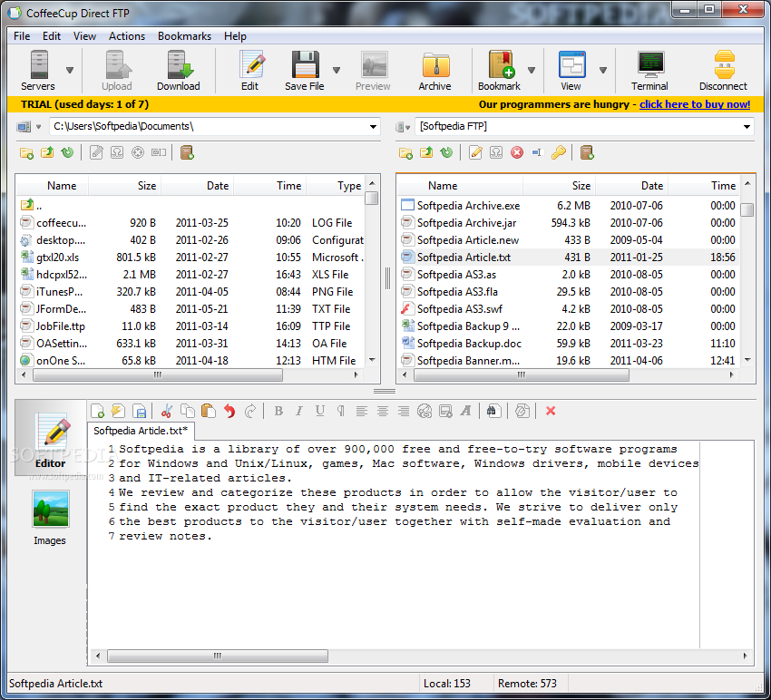Sort remote files by Date column header
The image size is (771, 700).
(x=631, y=186)
